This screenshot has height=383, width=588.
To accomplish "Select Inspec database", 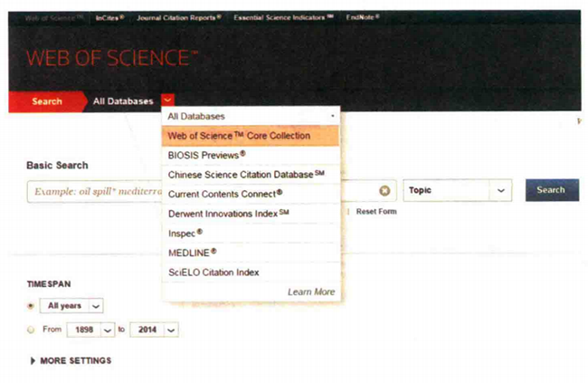I will (x=251, y=234).
